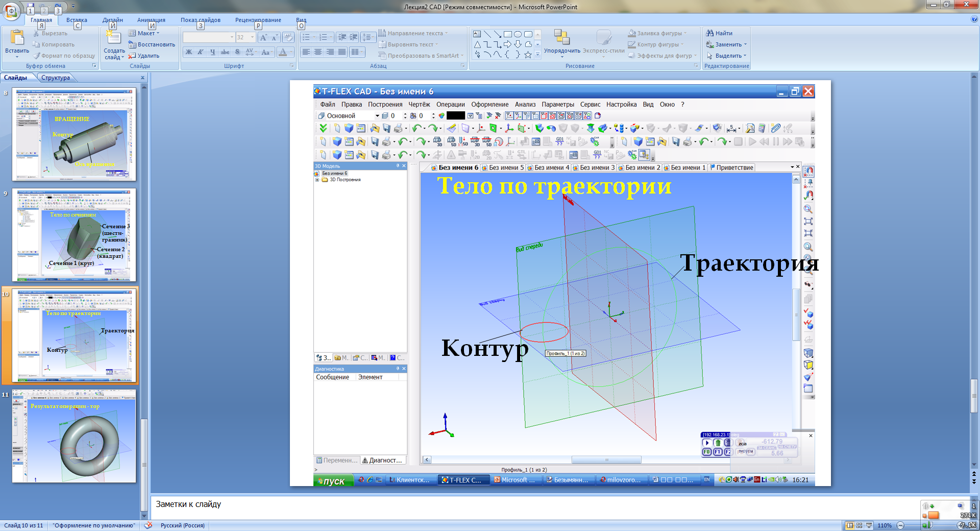The image size is (980, 531).
Task: Click the Найти find button
Action: pyautogui.click(x=720, y=33)
